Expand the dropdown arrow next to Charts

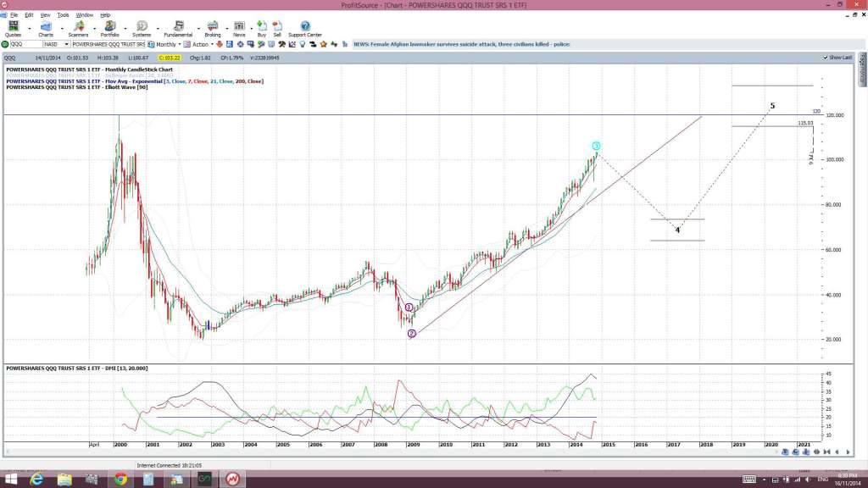tap(62, 28)
